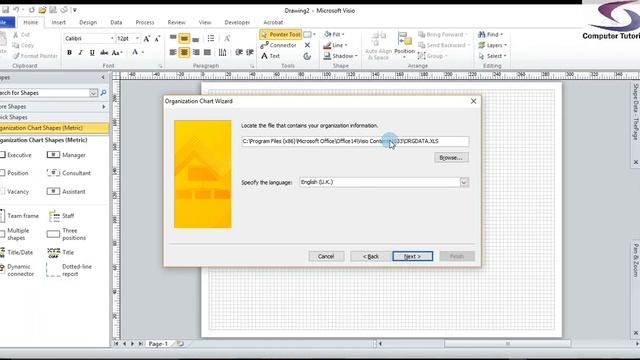Click the Position arrange button

click(404, 45)
